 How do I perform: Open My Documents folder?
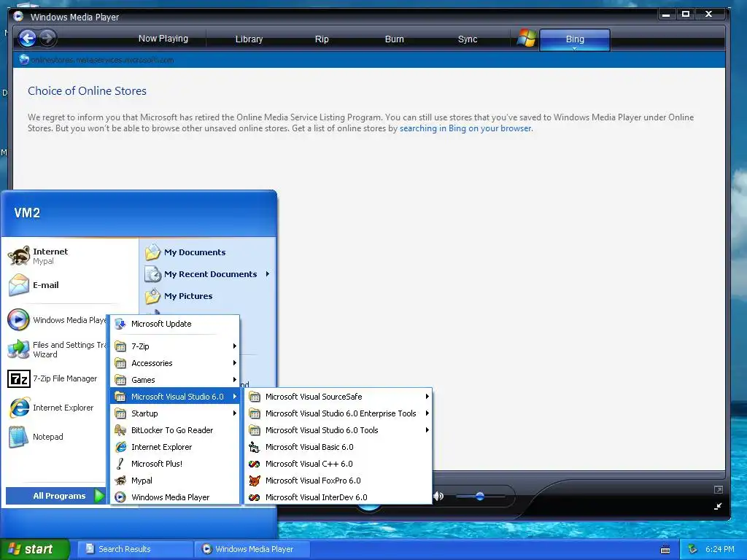pyautogui.click(x=208, y=252)
